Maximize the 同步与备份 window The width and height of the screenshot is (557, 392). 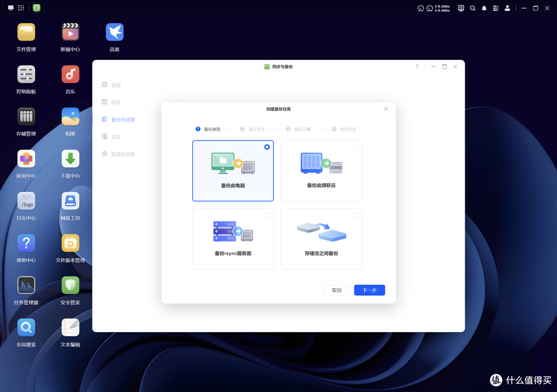(444, 67)
